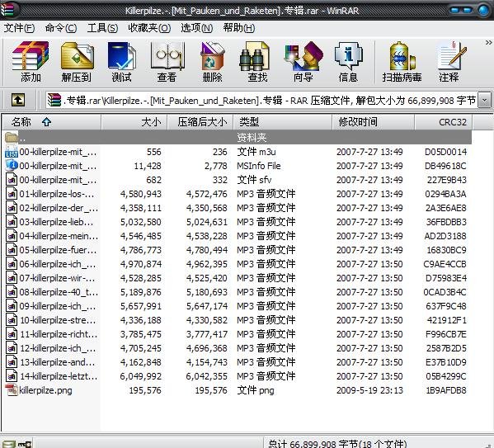Open the address bar path dropdown
The height and width of the screenshot is (448, 494).
click(485, 101)
